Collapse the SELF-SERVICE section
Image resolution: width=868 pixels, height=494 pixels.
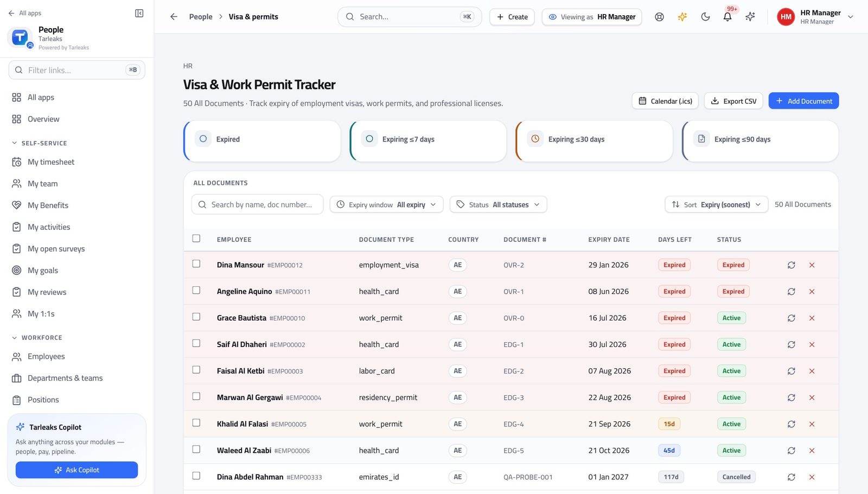click(39, 143)
